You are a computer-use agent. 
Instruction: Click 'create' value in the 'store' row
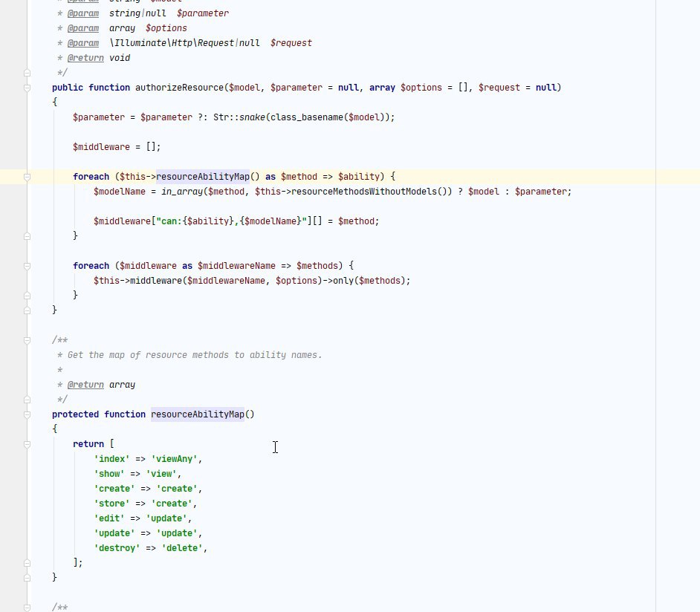tap(172, 504)
